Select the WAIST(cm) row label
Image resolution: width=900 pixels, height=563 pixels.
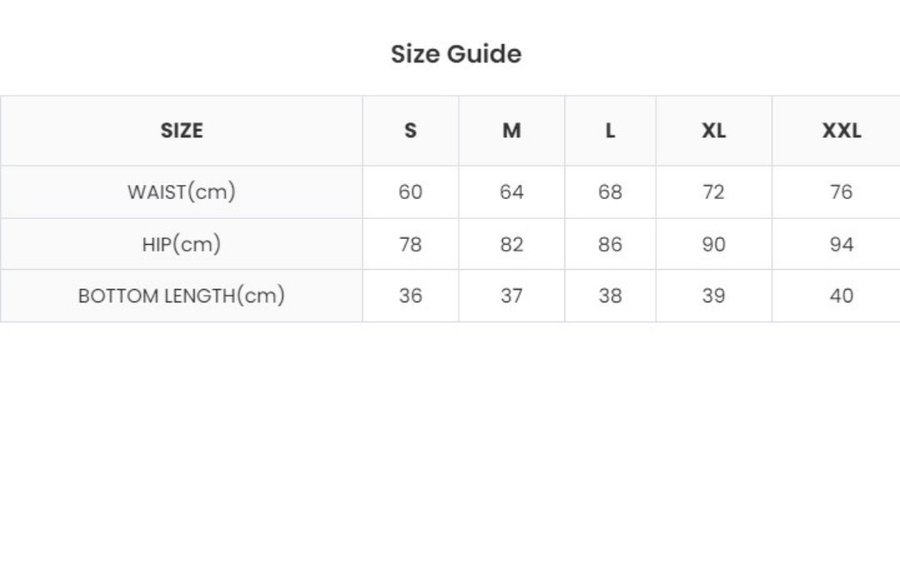pos(181,192)
